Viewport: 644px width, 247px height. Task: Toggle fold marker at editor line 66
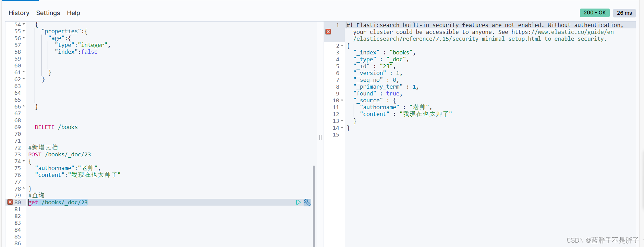(x=24, y=106)
